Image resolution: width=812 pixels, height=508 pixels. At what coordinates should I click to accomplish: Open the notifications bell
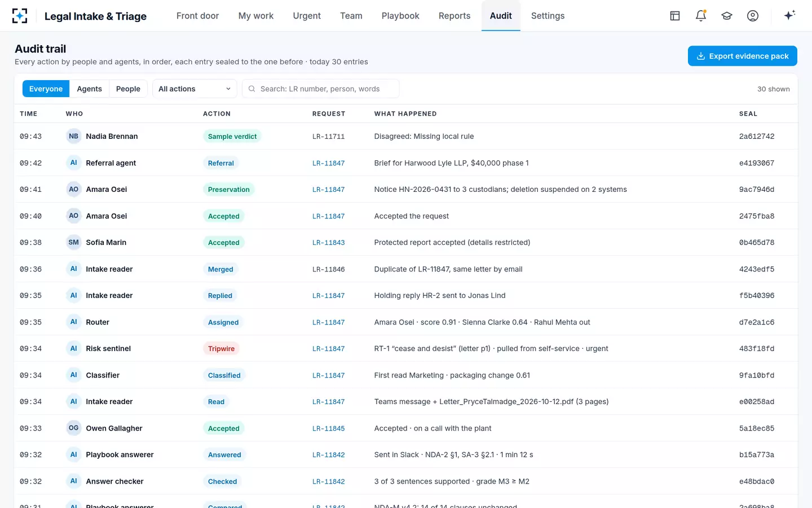click(x=701, y=16)
